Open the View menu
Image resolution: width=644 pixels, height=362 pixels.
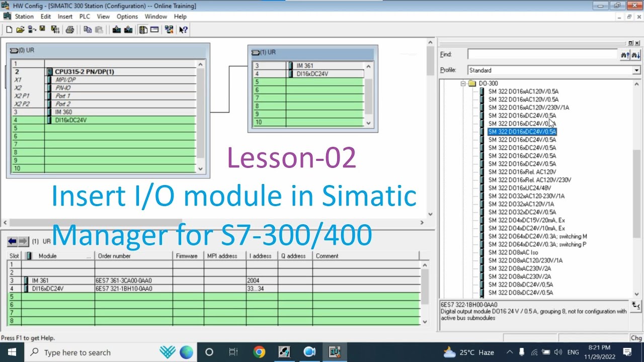coord(103,16)
